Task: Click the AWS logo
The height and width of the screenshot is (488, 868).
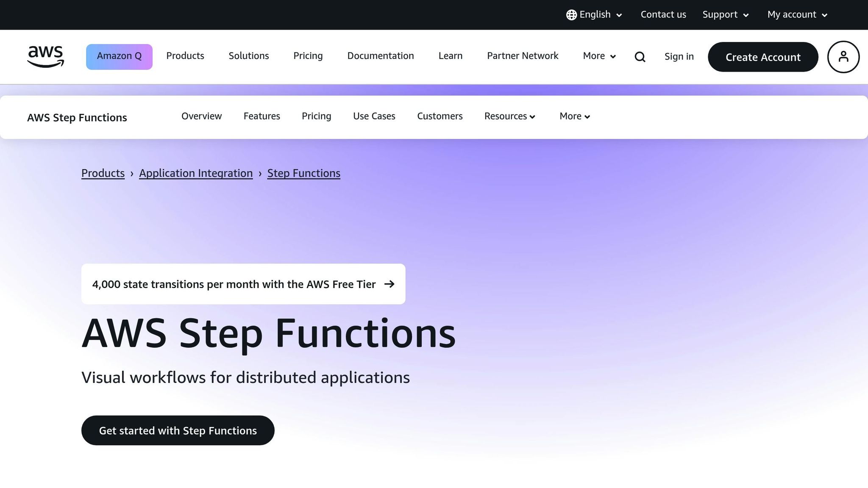Action: point(45,57)
